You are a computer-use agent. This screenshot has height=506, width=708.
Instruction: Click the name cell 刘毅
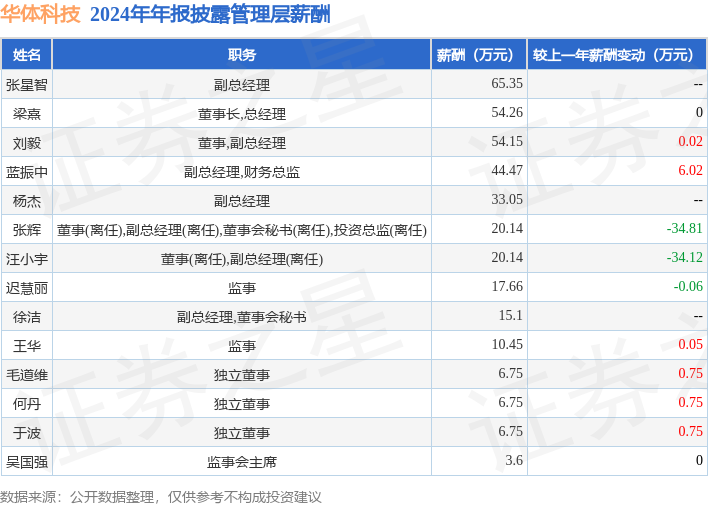27,143
